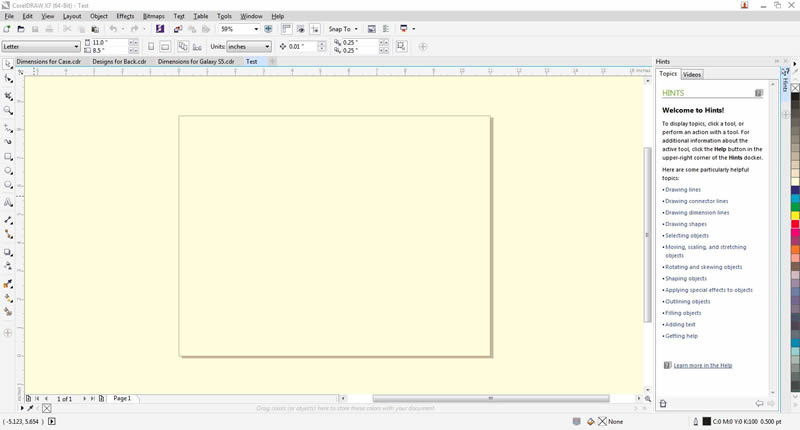Click the nudge offset 0.01 field
This screenshot has width=800, height=430.
[303, 46]
